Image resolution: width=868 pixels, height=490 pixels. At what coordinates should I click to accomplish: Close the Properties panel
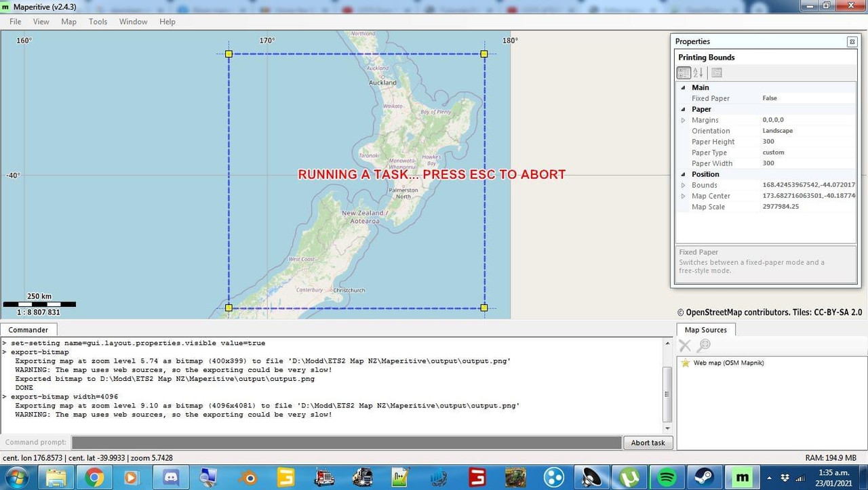pos(852,42)
